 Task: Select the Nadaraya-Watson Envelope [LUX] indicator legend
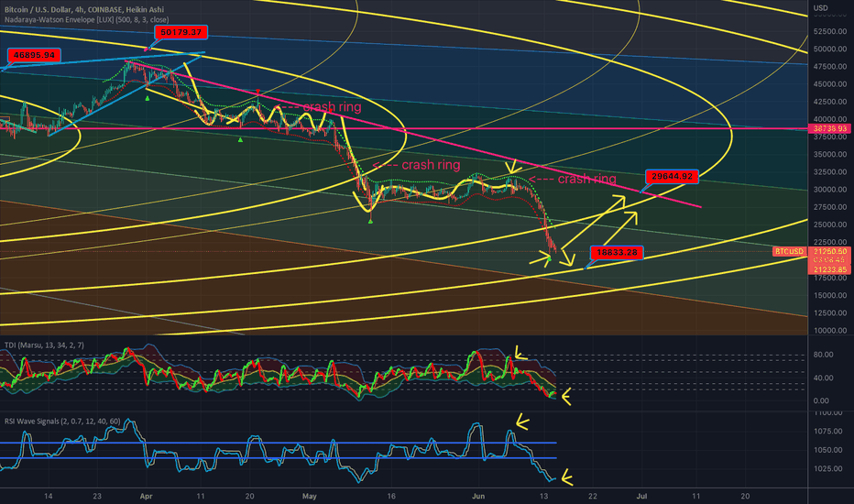click(87, 19)
